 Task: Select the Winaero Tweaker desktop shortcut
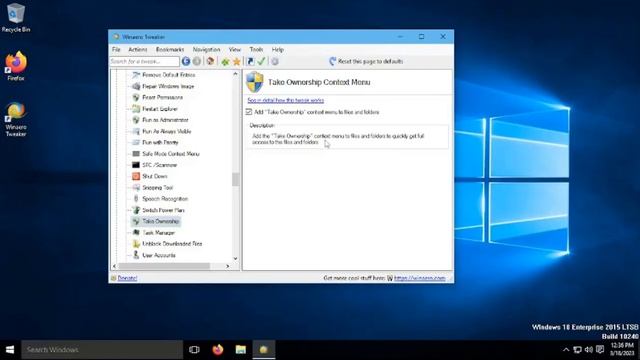point(16,119)
